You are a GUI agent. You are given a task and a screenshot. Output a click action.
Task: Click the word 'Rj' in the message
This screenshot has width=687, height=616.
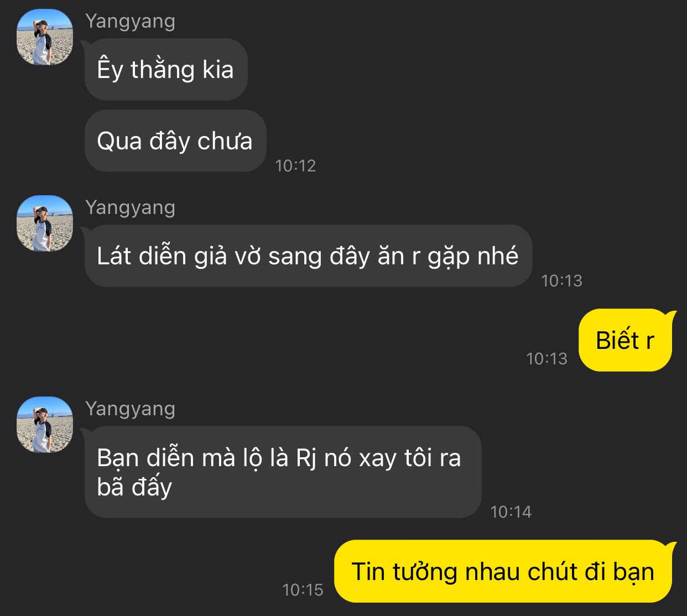point(306,459)
